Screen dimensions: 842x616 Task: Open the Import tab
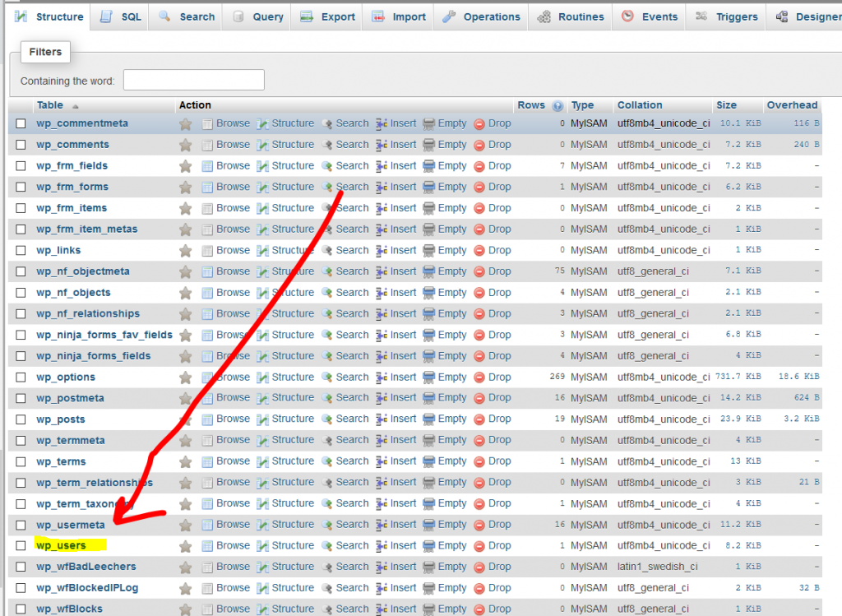pos(400,16)
